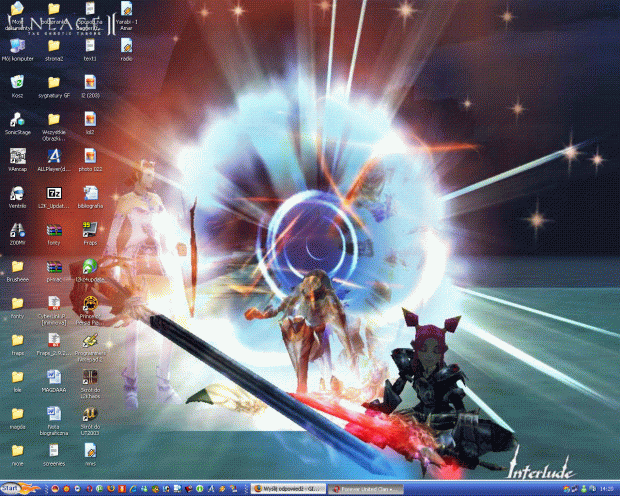Open the ZoomIt desktop icon
This screenshot has width=620, height=496.
[x=17, y=231]
